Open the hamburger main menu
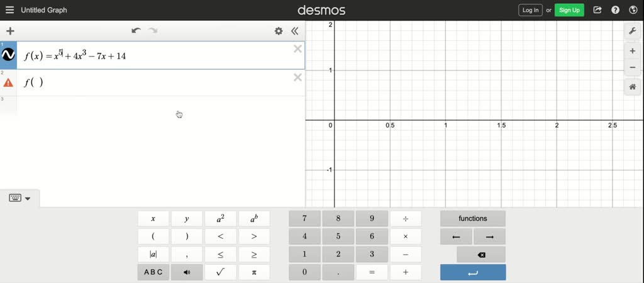The height and width of the screenshot is (283, 644). pyautogui.click(x=9, y=10)
